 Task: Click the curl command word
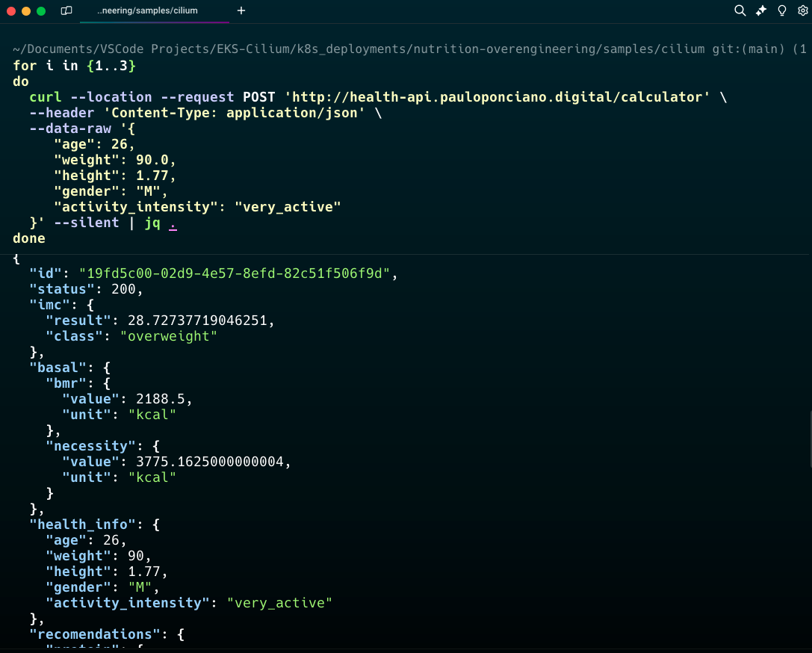(45, 97)
